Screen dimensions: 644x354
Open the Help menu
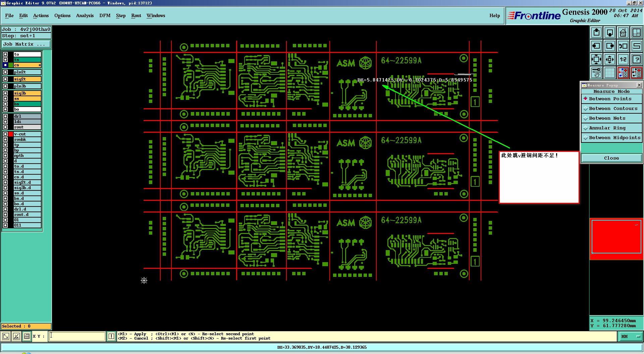tap(495, 16)
